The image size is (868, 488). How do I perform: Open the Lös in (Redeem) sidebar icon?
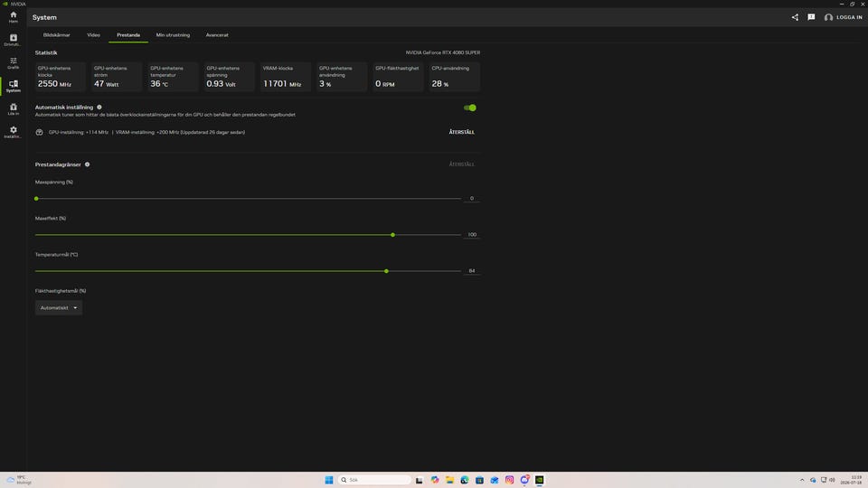(x=14, y=109)
